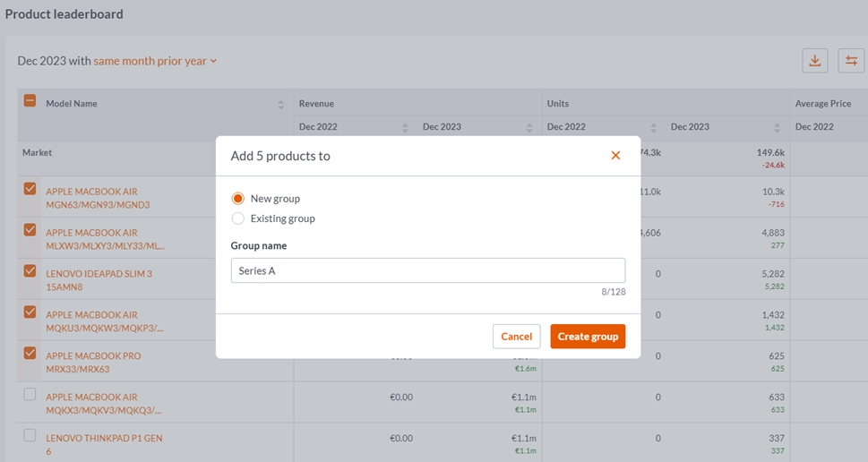Viewport: 868px width, 462px height.
Task: Click the Market row label
Action: [x=37, y=153]
